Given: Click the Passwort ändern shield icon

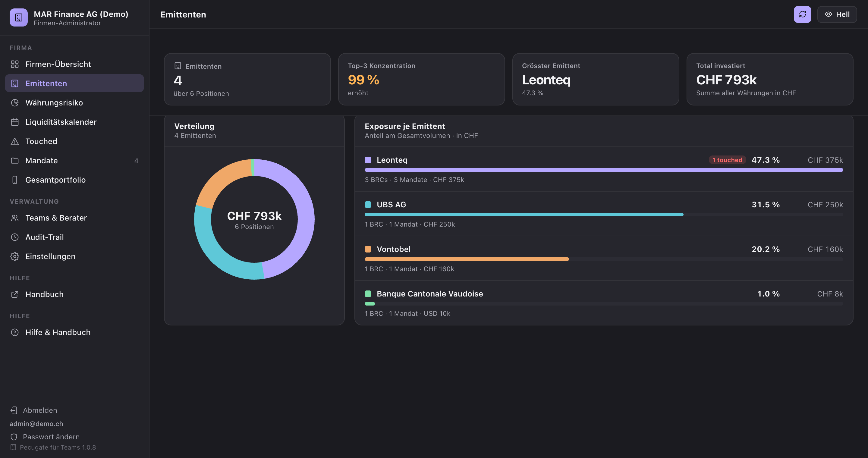Looking at the screenshot, I should 14,437.
